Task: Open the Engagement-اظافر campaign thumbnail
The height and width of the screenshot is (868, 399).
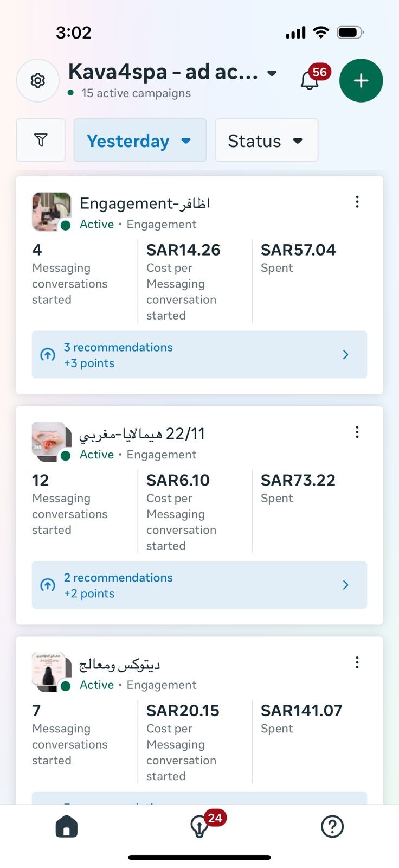Action: 51,211
